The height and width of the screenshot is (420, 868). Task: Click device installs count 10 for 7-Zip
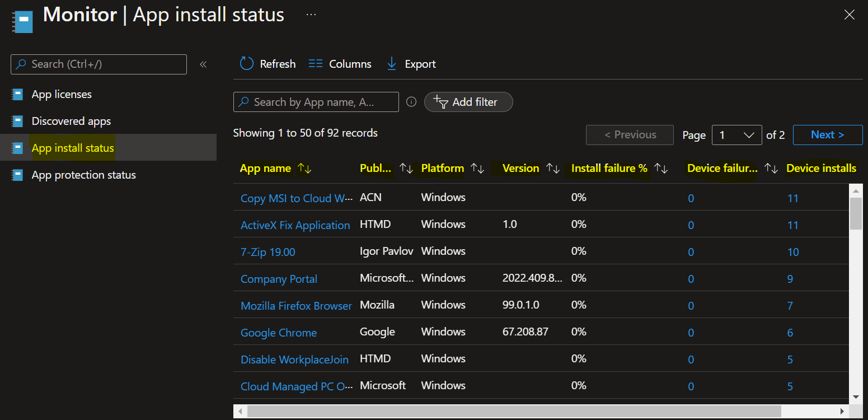click(x=793, y=252)
